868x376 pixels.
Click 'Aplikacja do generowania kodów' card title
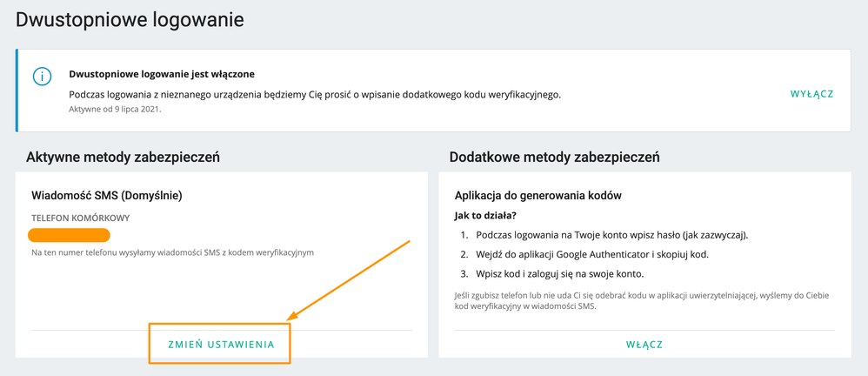(x=538, y=196)
